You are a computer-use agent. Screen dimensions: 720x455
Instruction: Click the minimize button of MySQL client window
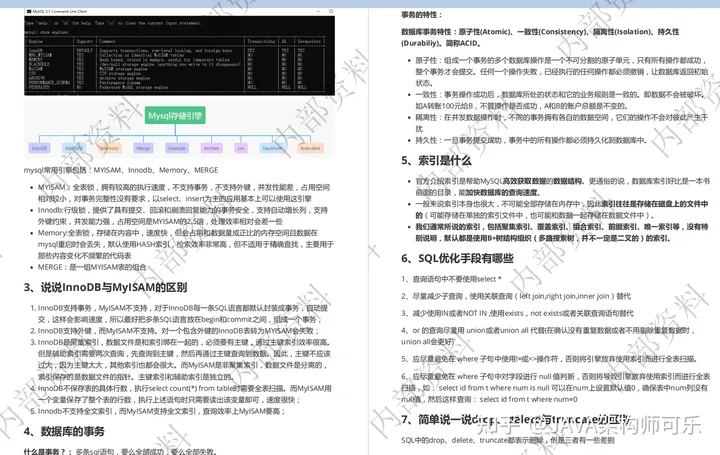coord(319,11)
